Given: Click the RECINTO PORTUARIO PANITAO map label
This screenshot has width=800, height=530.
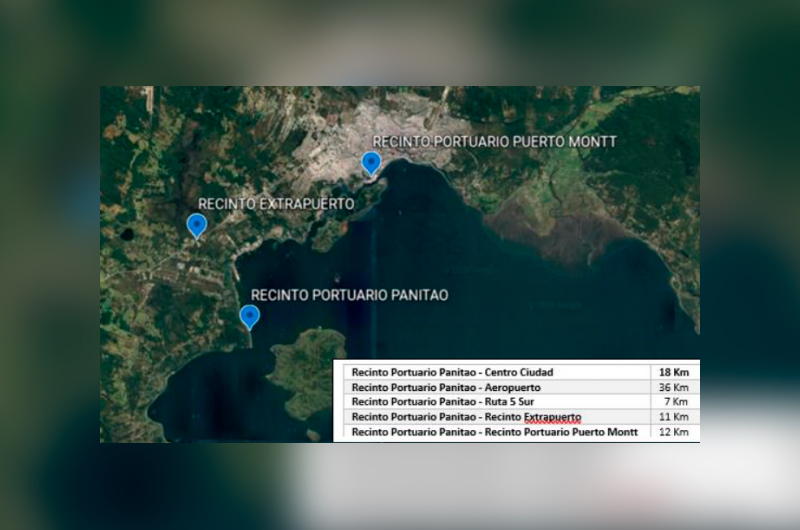Looking at the screenshot, I should (x=349, y=295).
